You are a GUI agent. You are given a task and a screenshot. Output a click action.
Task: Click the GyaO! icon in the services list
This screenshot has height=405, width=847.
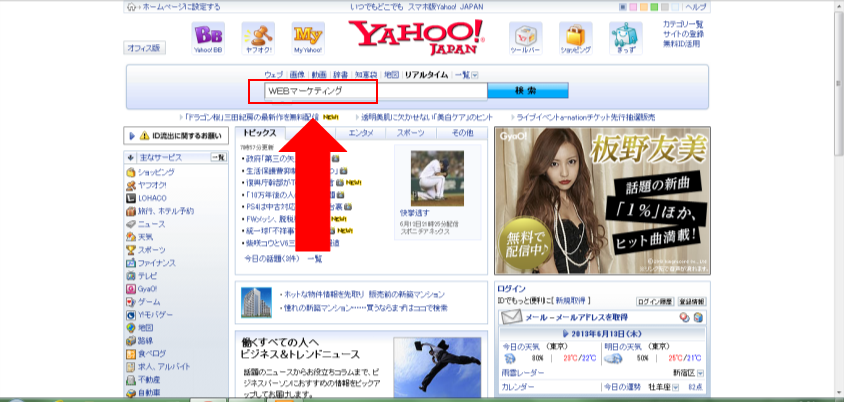point(130,289)
